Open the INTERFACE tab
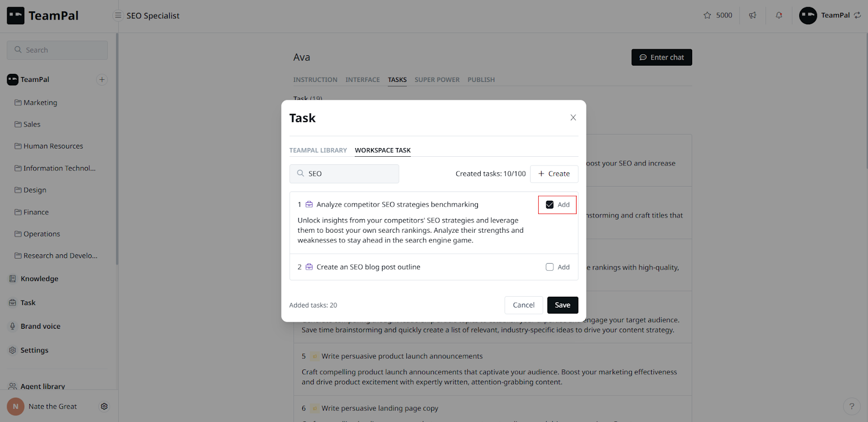This screenshot has height=422, width=868. (362, 80)
